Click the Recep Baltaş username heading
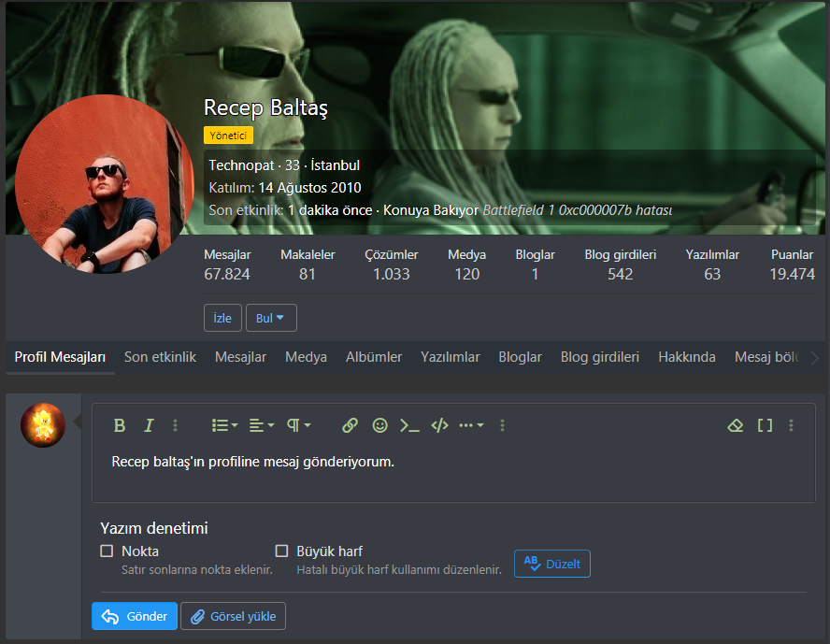This screenshot has width=830, height=644. [265, 107]
